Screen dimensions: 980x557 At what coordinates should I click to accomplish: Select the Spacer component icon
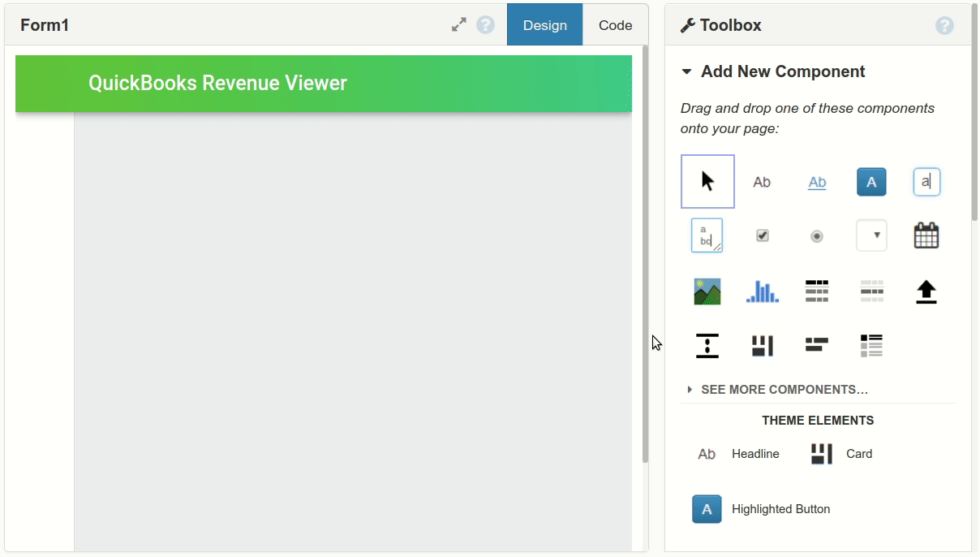[x=707, y=345]
